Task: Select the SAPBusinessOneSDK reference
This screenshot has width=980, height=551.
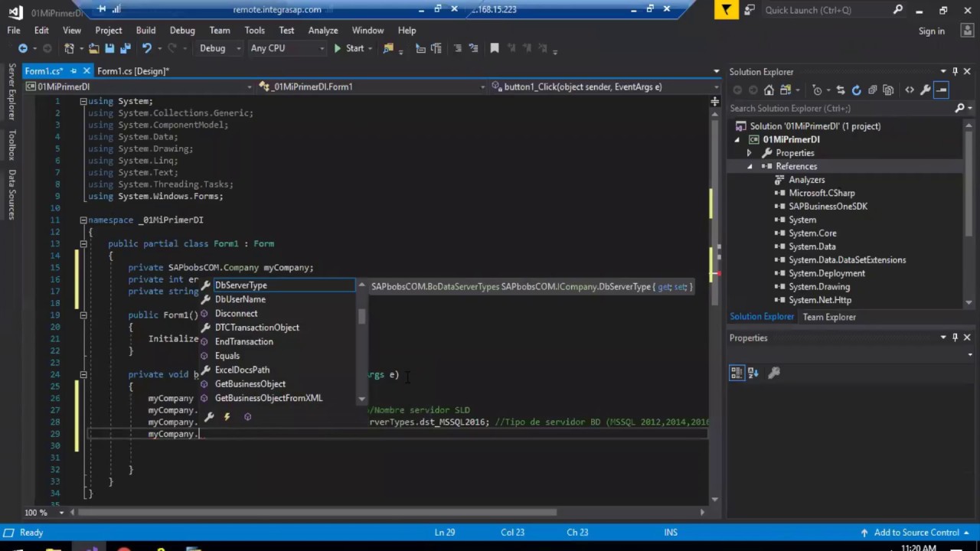Action: [x=828, y=207]
